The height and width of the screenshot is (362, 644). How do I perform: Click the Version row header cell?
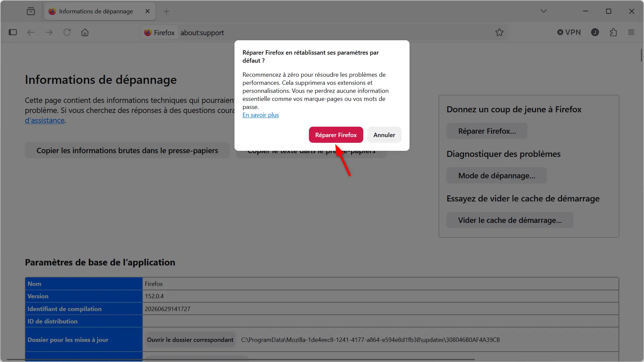(84, 296)
